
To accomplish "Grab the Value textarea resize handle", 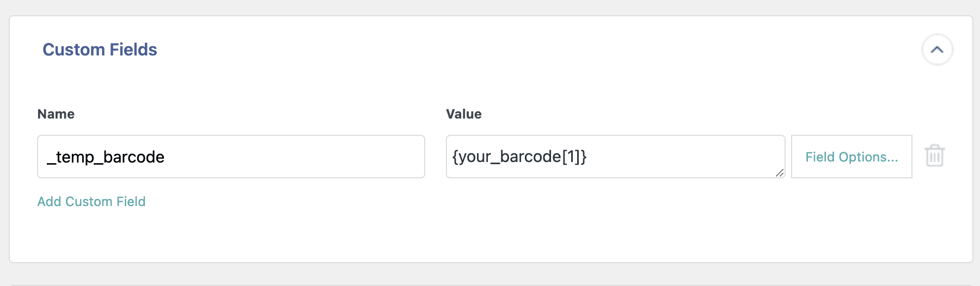I will (x=780, y=173).
